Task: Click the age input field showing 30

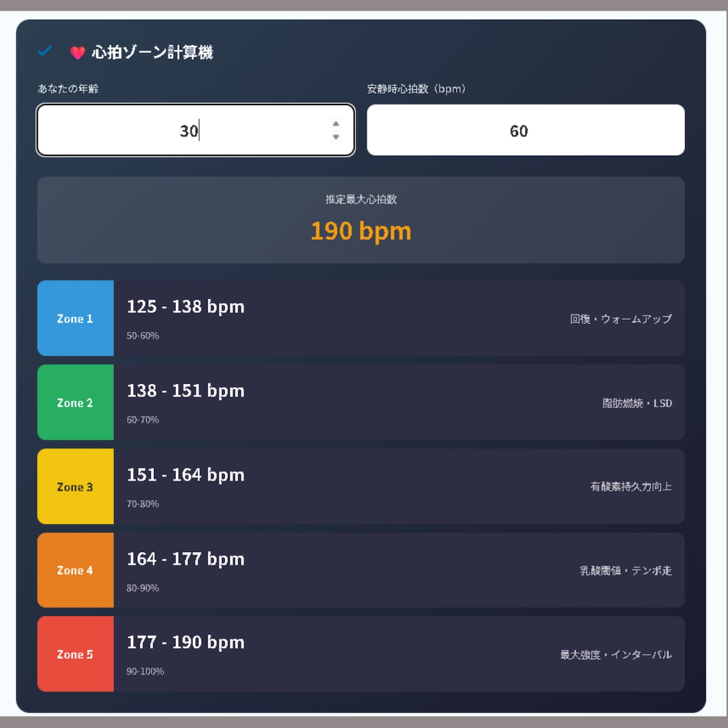Action: click(x=196, y=130)
